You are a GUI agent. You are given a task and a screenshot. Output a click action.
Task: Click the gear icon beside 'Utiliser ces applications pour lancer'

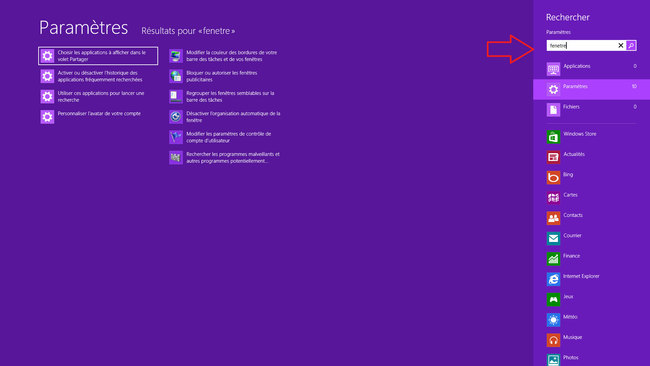tap(47, 97)
